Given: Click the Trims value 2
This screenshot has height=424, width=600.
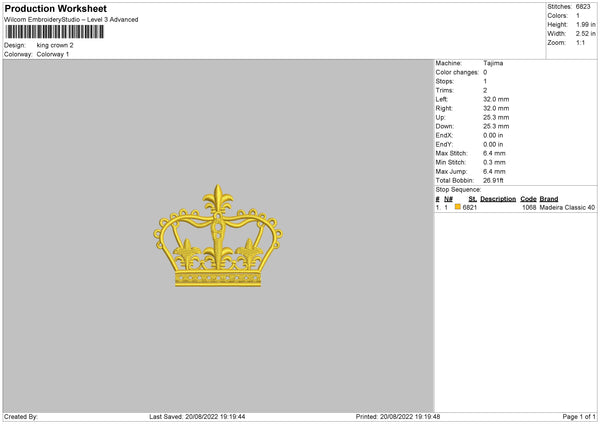Looking at the screenshot, I should [485, 90].
